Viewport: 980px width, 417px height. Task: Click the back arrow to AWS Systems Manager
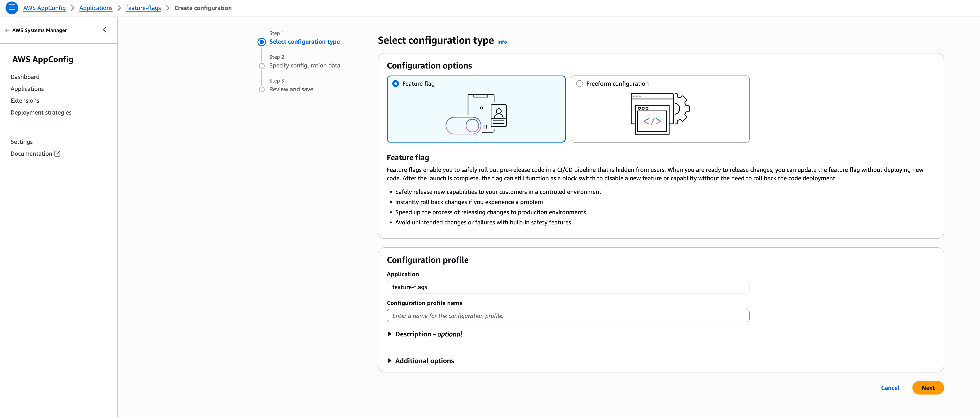[7, 30]
